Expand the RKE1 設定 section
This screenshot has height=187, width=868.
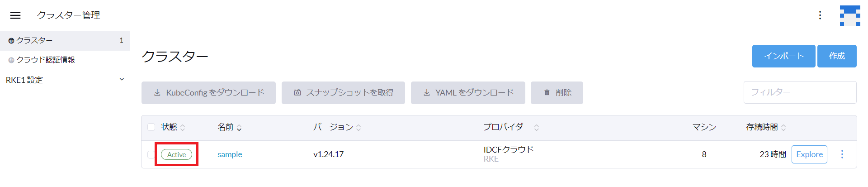click(x=65, y=80)
